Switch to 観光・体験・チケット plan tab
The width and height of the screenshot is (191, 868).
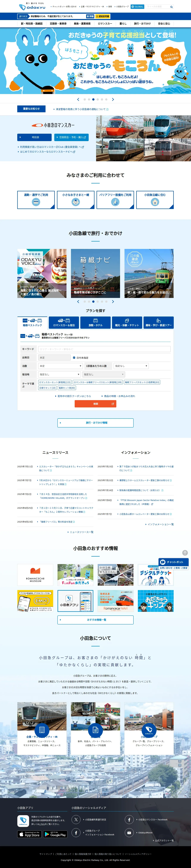pos(127,322)
